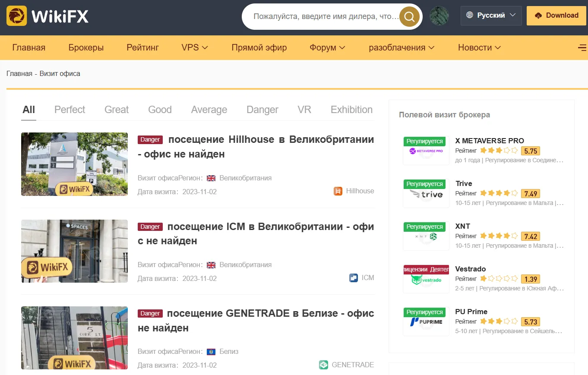Open the Vestrado broker name

pos(471,269)
